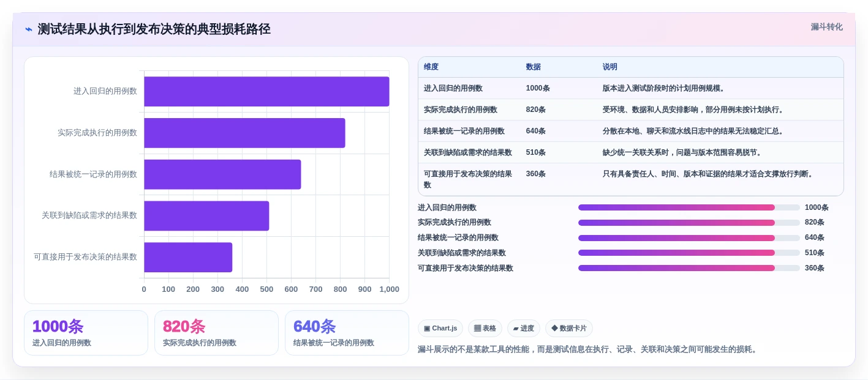Select the 进度 tag chip
This screenshot has width=868, height=380.
(x=523, y=329)
